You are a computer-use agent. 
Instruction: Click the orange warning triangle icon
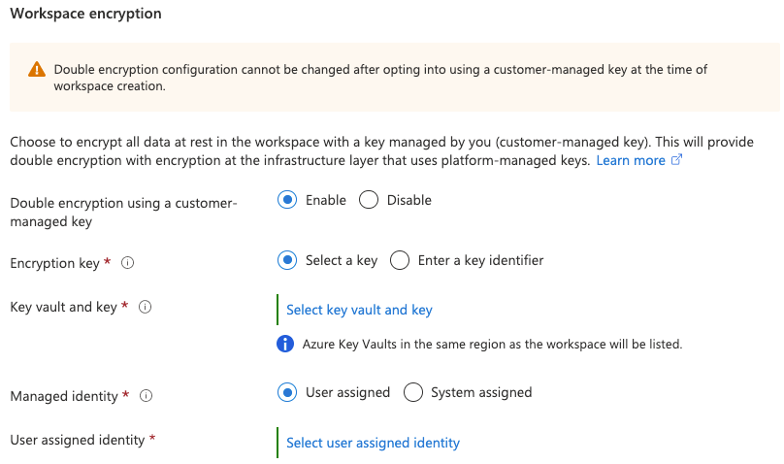click(x=36, y=70)
